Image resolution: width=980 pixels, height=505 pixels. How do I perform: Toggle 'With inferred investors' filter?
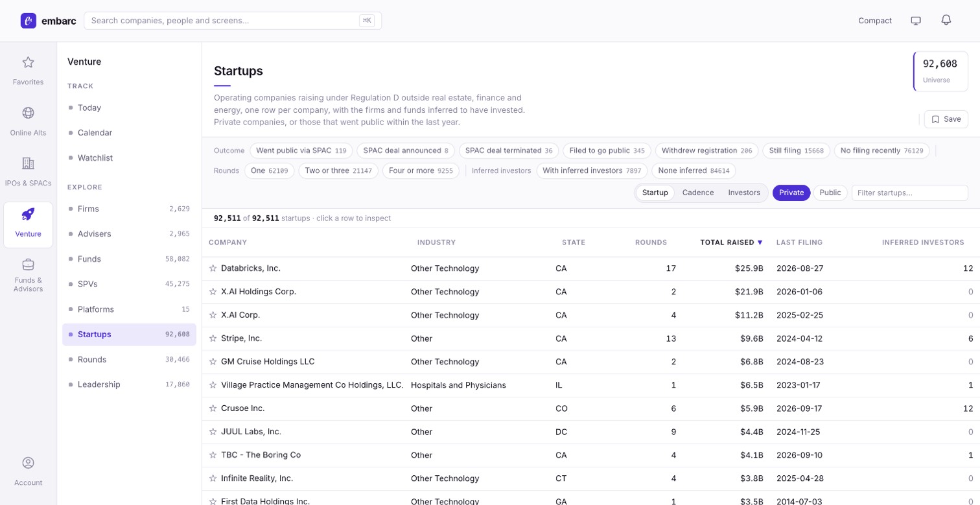(x=592, y=171)
